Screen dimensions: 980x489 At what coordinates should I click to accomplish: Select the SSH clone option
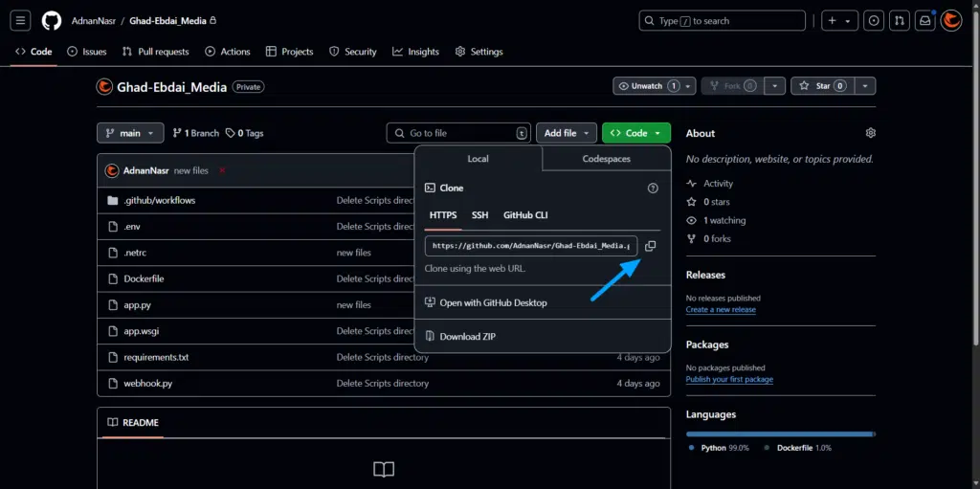point(480,215)
